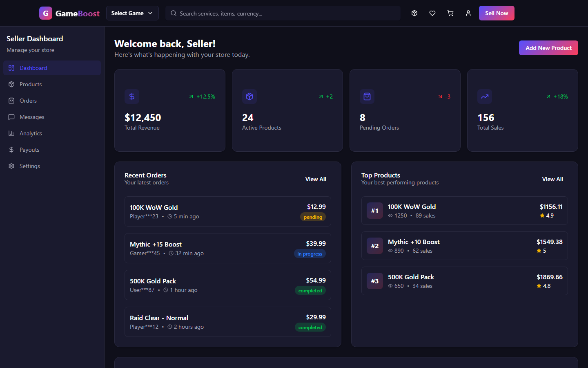Click the Dashboard grid icon in sidebar
588x368 pixels.
[x=11, y=68]
